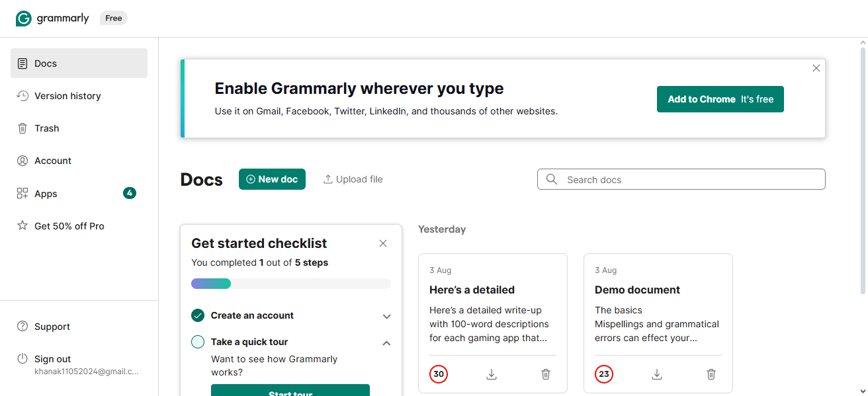Collapse the Take a quick tour step

coord(387,342)
